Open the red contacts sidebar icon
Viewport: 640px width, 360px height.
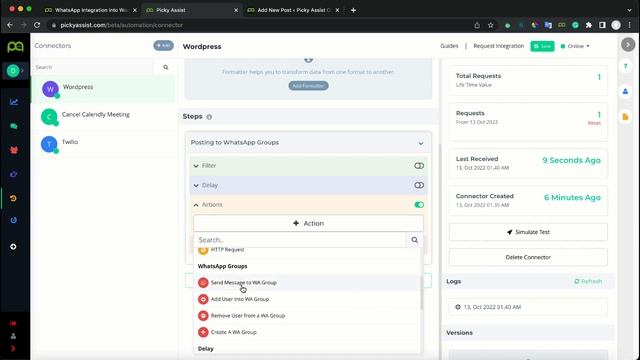pyautogui.click(x=14, y=150)
